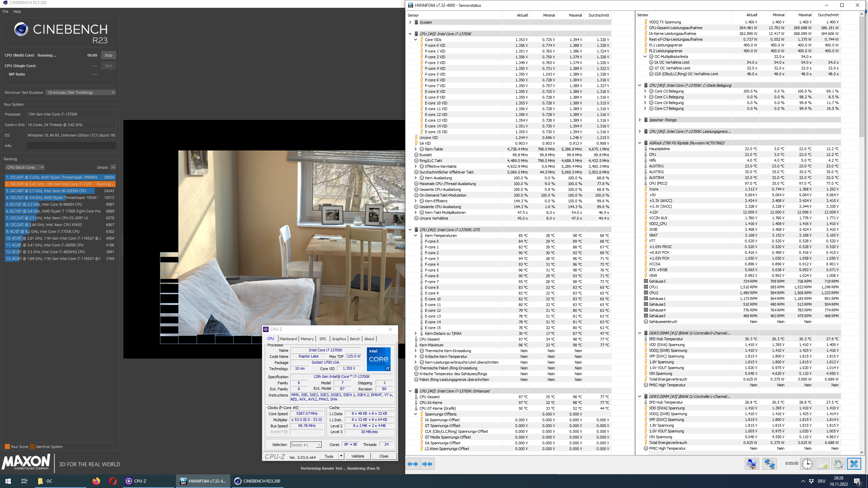The image size is (868, 488).
Task: Click the CPU-Z Validate button
Action: point(358,456)
